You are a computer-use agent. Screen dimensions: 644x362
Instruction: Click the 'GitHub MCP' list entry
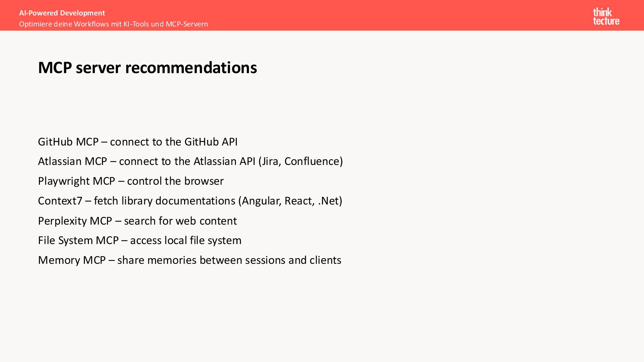138,142
